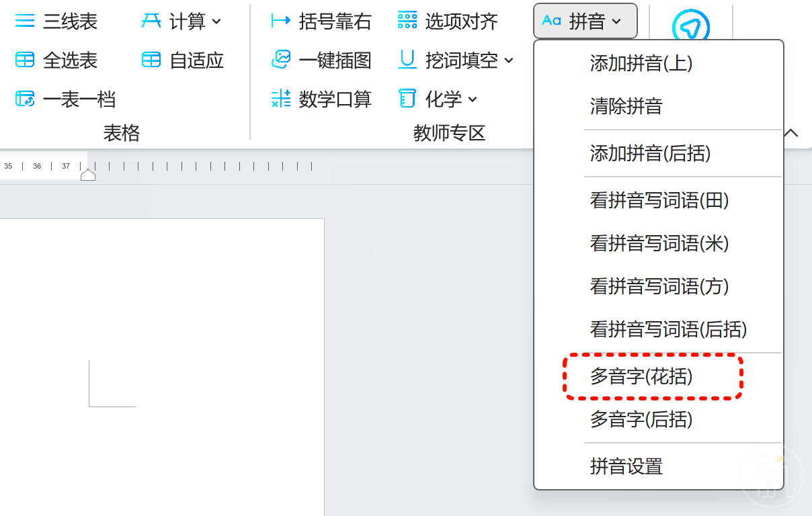Click the 括号靠右 bracket align icon
812x516 pixels.
coord(281,21)
